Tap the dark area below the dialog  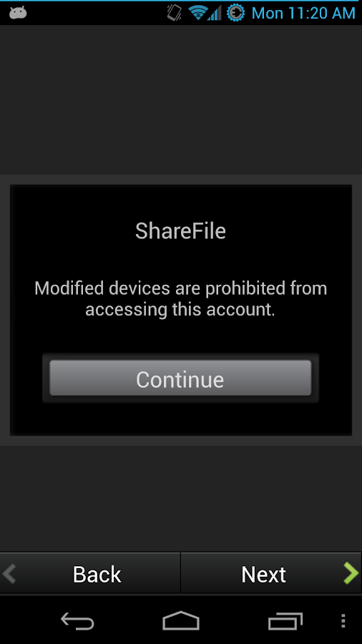[x=181, y=499]
